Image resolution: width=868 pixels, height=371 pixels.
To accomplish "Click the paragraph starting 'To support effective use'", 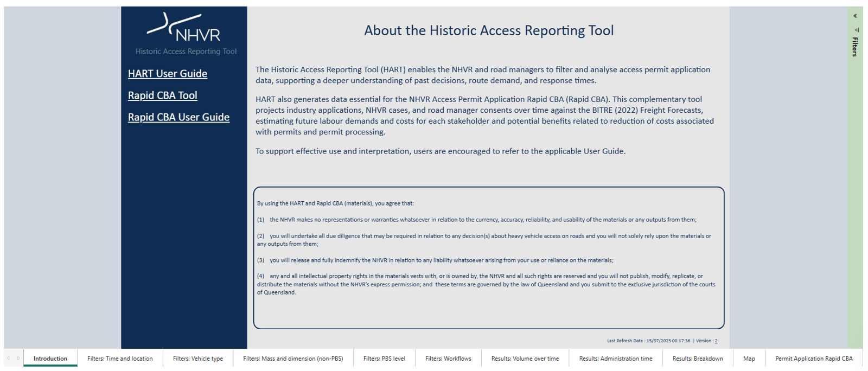I will [441, 151].
